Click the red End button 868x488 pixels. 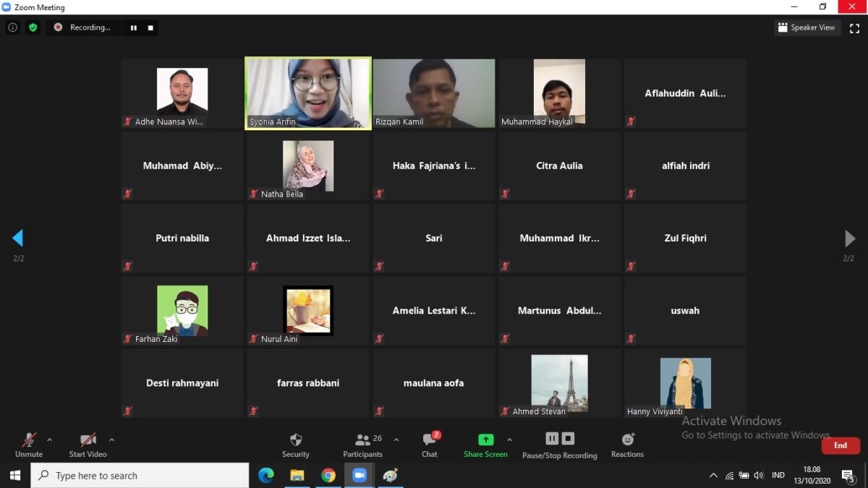pyautogui.click(x=841, y=445)
